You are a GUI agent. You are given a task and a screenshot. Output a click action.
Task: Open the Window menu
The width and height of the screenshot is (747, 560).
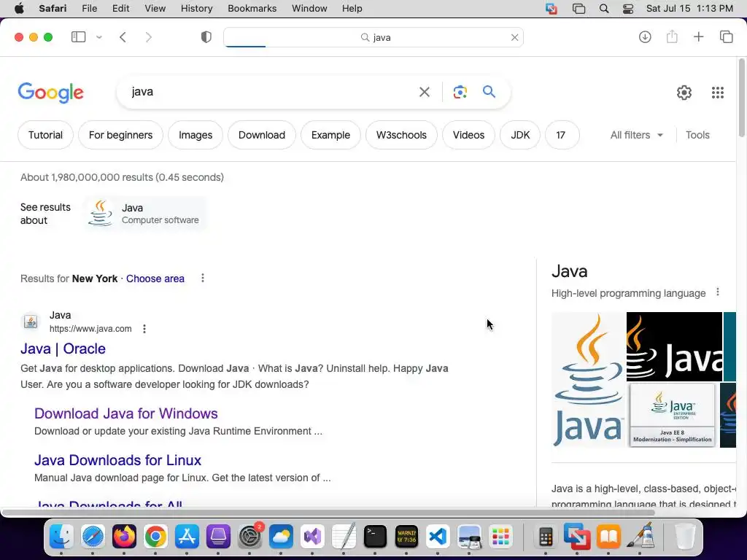click(x=309, y=9)
